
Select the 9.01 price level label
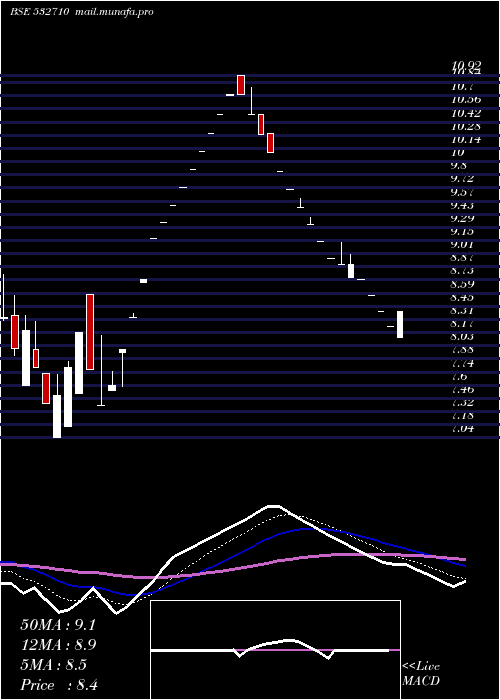click(x=463, y=244)
